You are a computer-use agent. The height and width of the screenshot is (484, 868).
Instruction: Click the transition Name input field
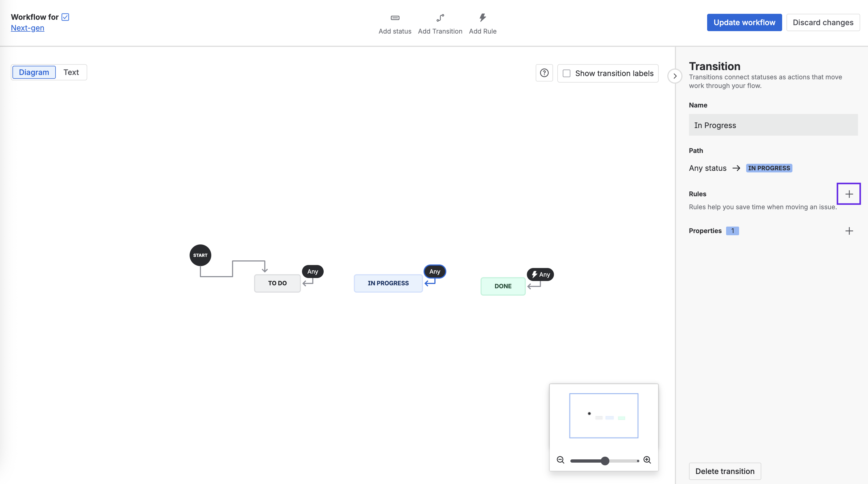(773, 125)
